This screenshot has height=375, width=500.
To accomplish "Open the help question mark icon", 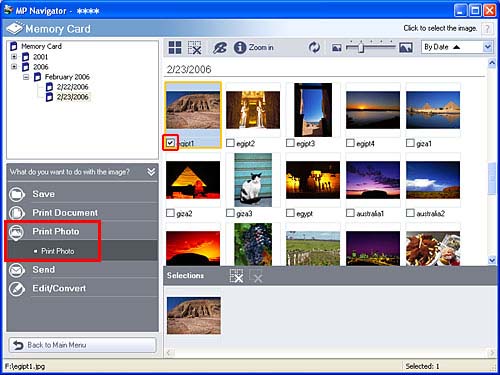I will click(487, 29).
